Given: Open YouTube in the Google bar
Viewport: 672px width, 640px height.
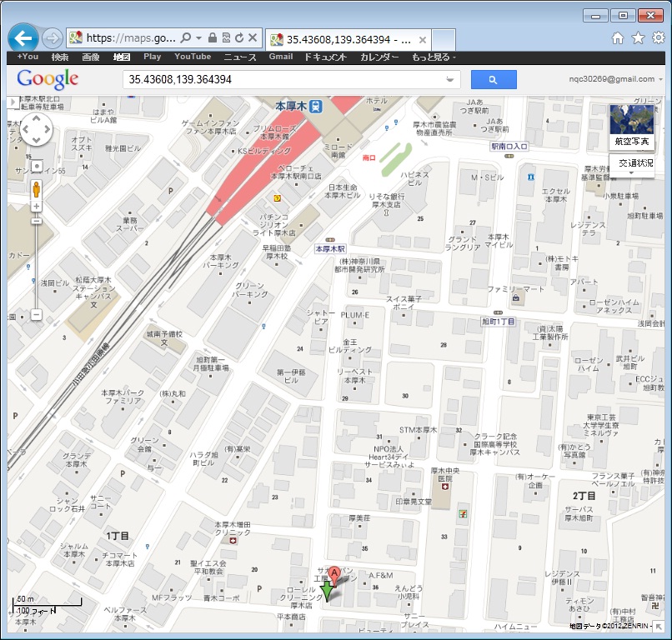Looking at the screenshot, I should [193, 57].
